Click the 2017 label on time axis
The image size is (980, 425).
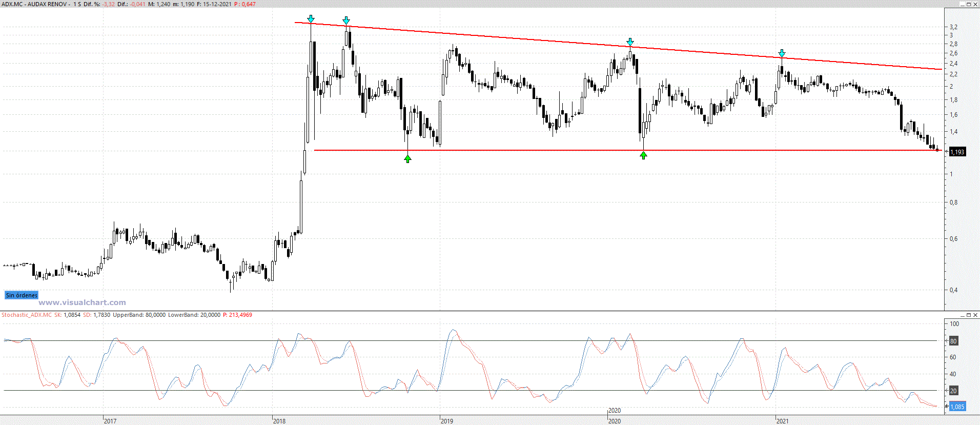[x=110, y=421]
